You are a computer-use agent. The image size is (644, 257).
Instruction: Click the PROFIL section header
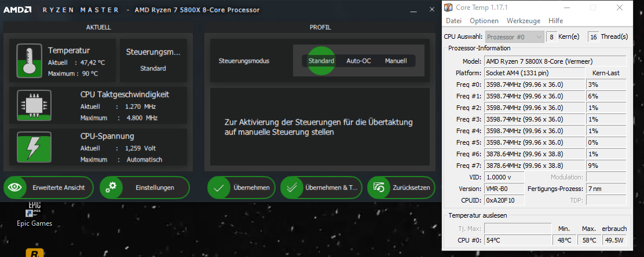tap(320, 28)
